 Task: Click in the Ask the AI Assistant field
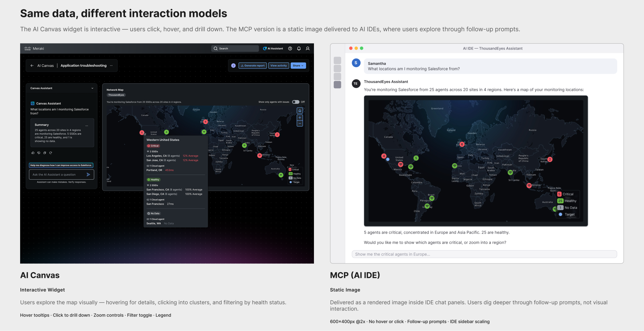[x=58, y=175]
